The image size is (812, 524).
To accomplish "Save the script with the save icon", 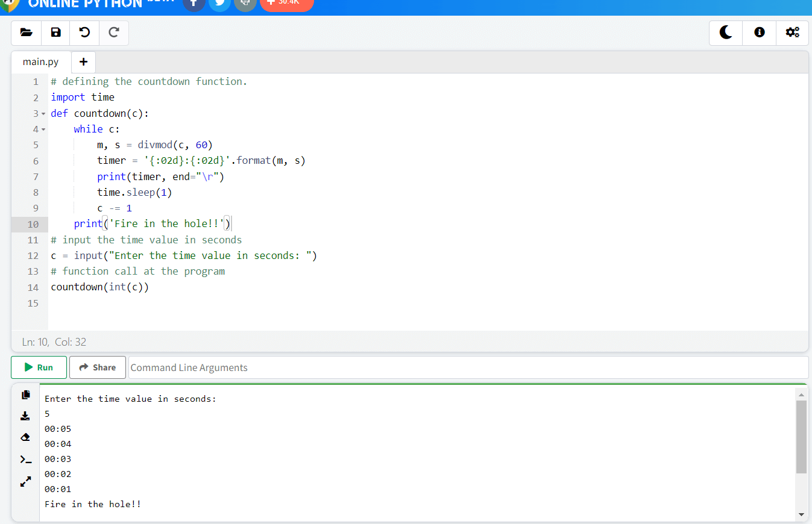I will [55, 33].
